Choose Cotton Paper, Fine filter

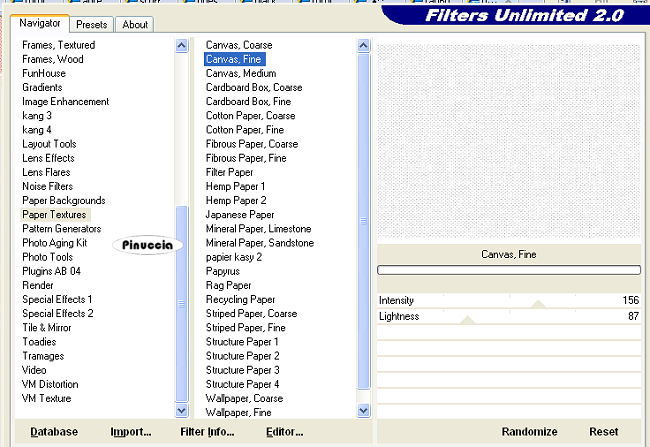(245, 130)
